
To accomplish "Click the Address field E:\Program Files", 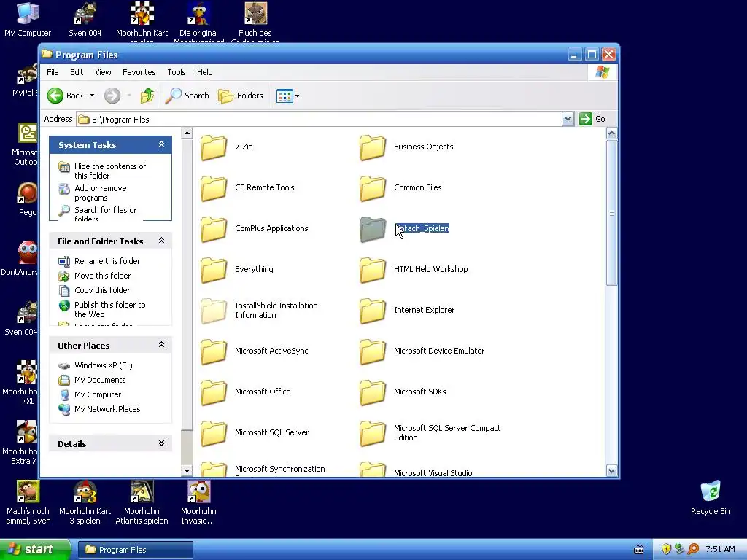I will point(320,120).
